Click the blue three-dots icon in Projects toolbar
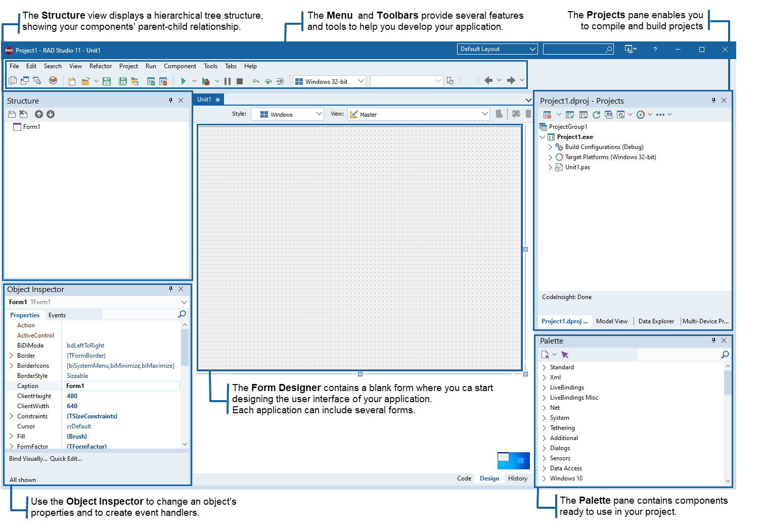This screenshot has width=763, height=532. (660, 115)
